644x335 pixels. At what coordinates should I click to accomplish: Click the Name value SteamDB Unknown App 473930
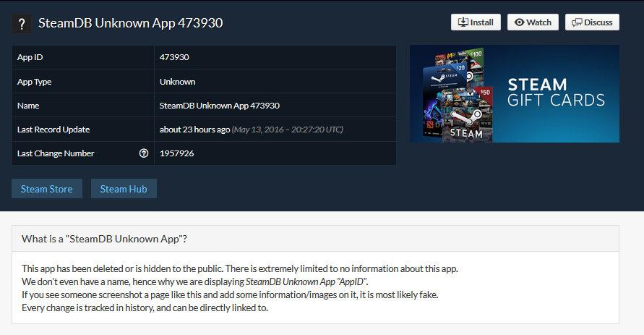pyautogui.click(x=219, y=106)
